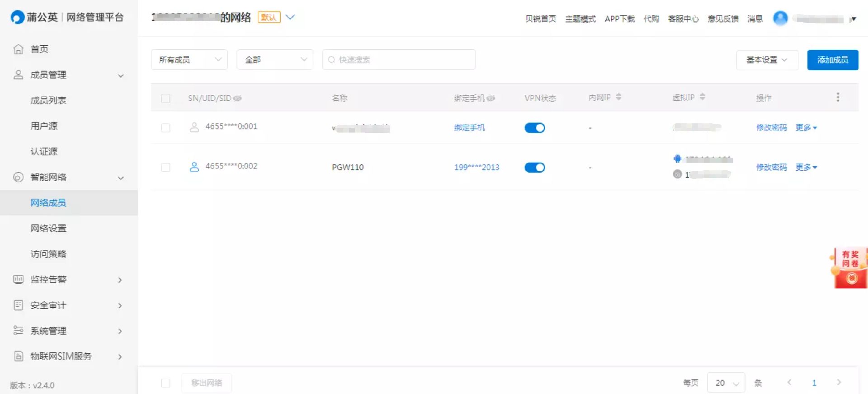Image resolution: width=868 pixels, height=394 pixels.
Task: Open 网络设置 in the sidebar
Action: tap(48, 228)
